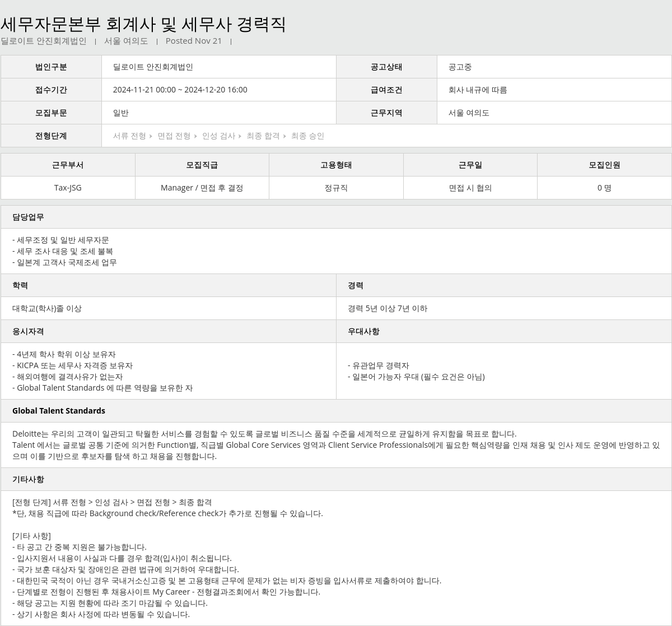
Task: Click the line 세무 조사 대응 및 조세 불복
Action: (x=63, y=251)
